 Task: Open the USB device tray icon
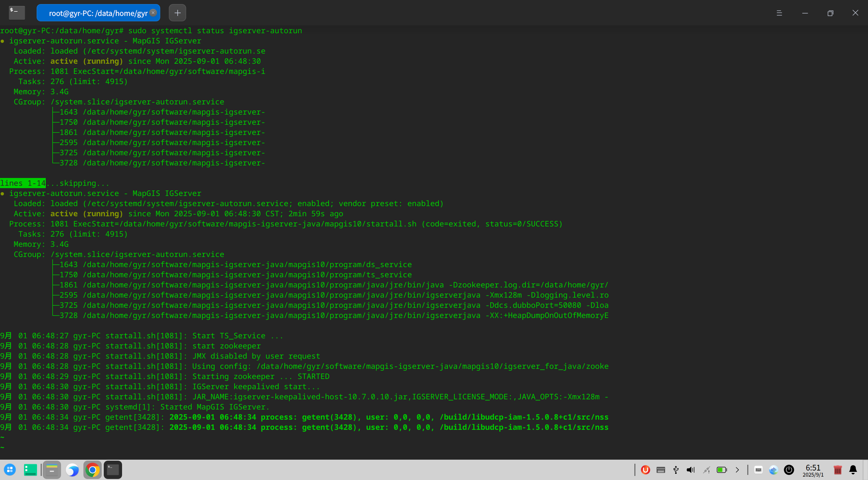pyautogui.click(x=676, y=469)
